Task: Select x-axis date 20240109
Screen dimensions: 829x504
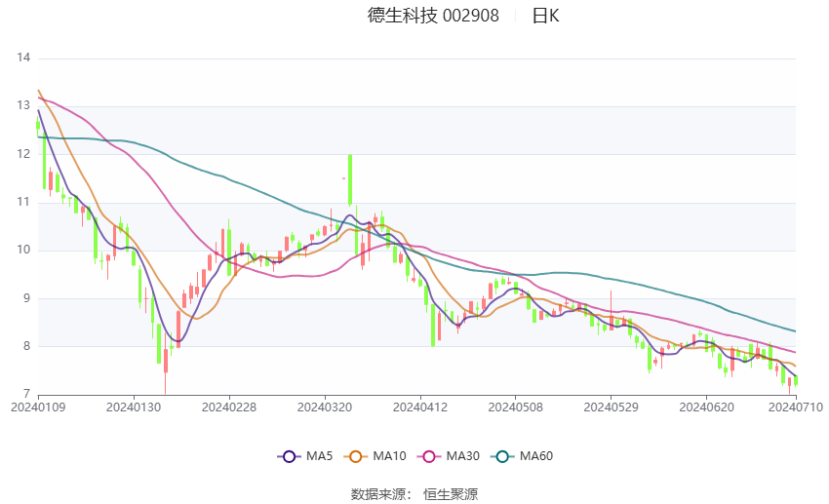Action: tap(38, 407)
